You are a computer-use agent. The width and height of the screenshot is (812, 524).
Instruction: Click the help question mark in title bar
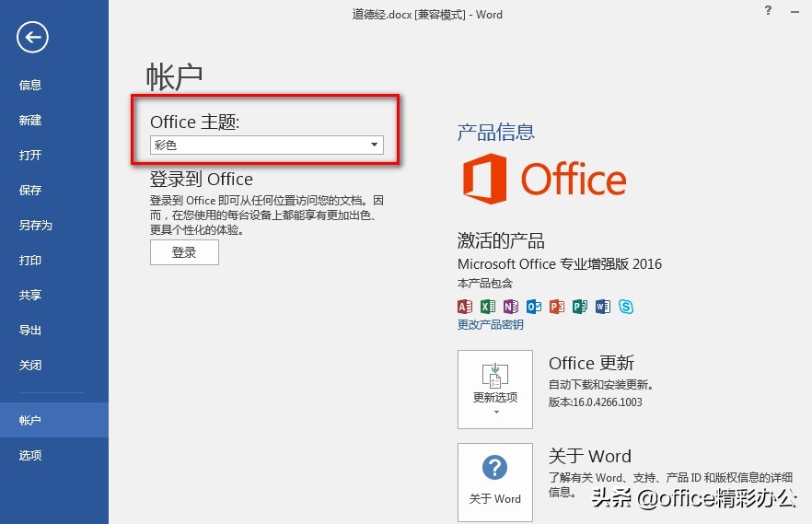pyautogui.click(x=768, y=10)
